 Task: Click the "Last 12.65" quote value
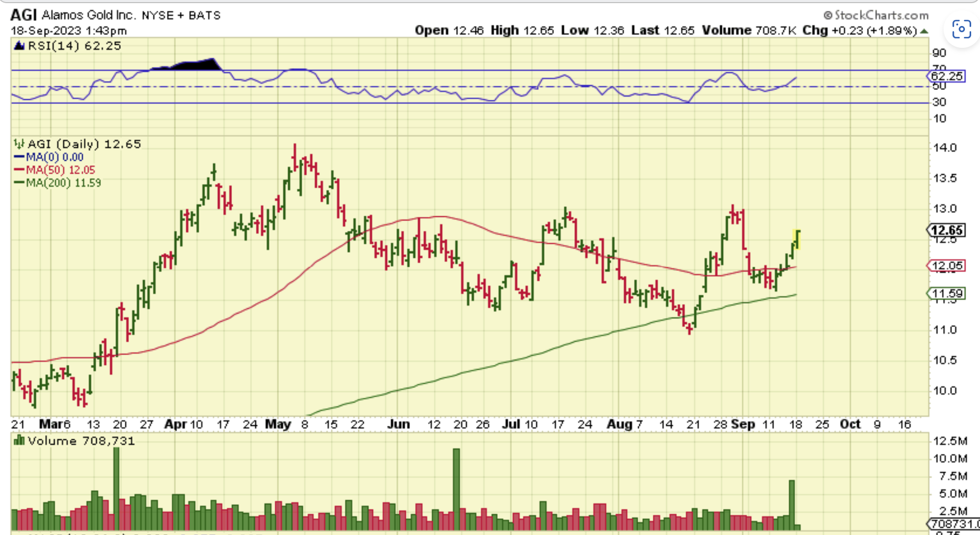pos(663,31)
